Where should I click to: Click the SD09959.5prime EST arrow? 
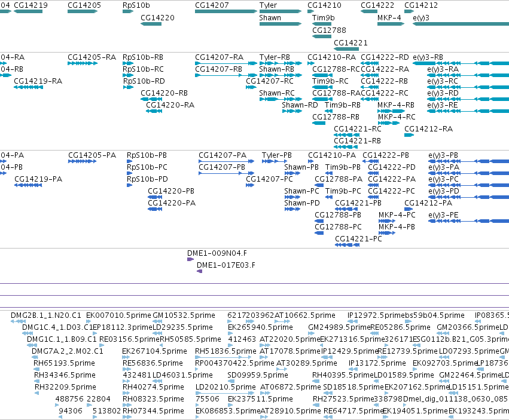pos(230,381)
